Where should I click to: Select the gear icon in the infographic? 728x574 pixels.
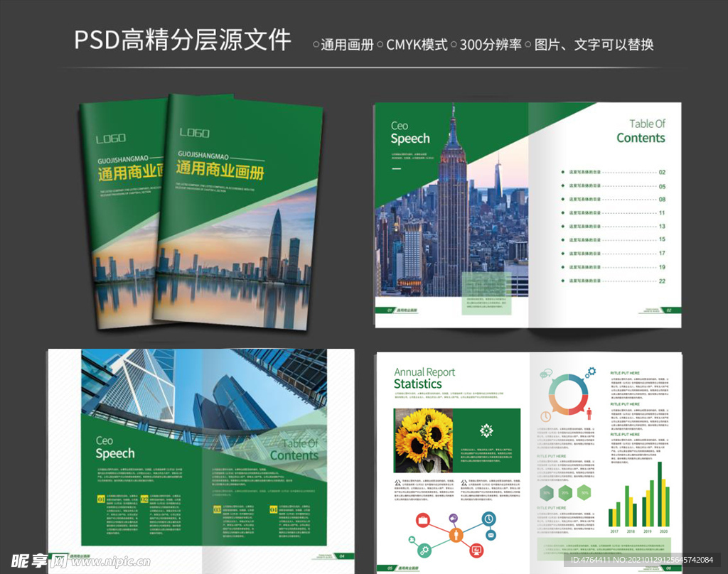590,372
